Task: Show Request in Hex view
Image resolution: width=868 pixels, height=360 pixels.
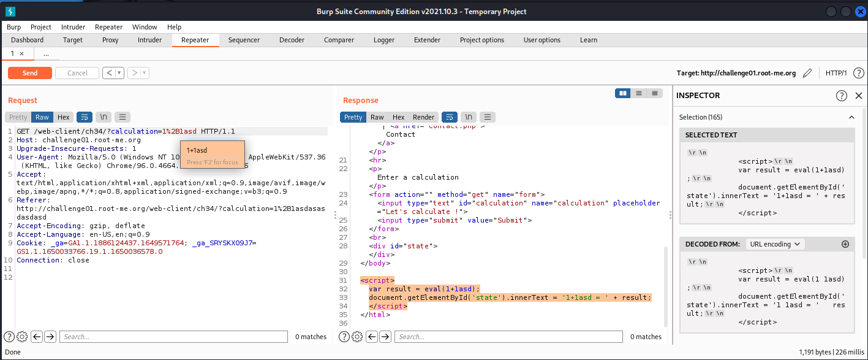Action: 64,117
